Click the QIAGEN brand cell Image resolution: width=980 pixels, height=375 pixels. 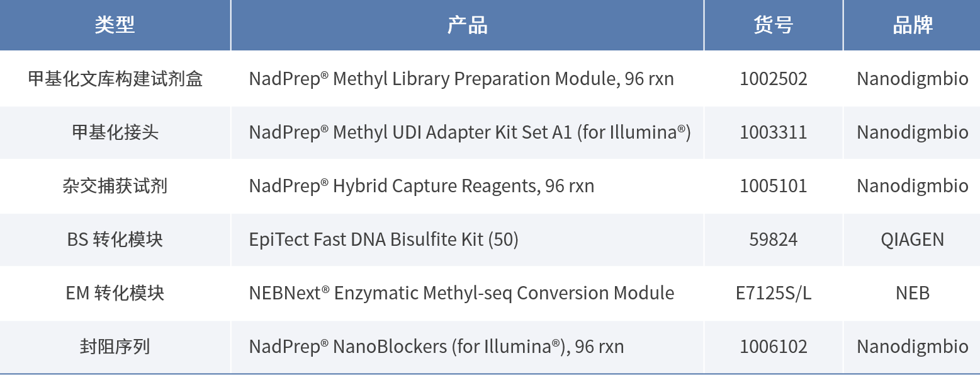[x=912, y=239]
